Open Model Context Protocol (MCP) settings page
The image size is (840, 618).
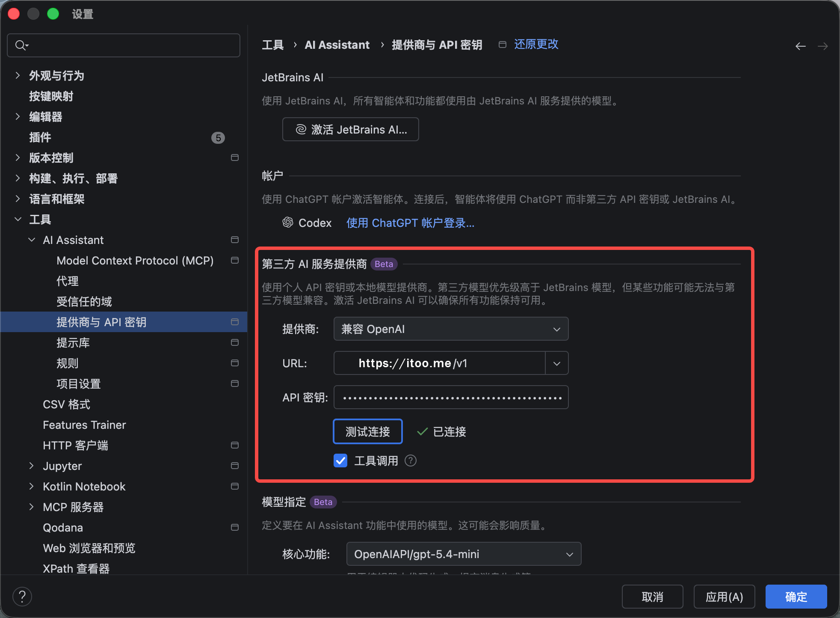135,260
